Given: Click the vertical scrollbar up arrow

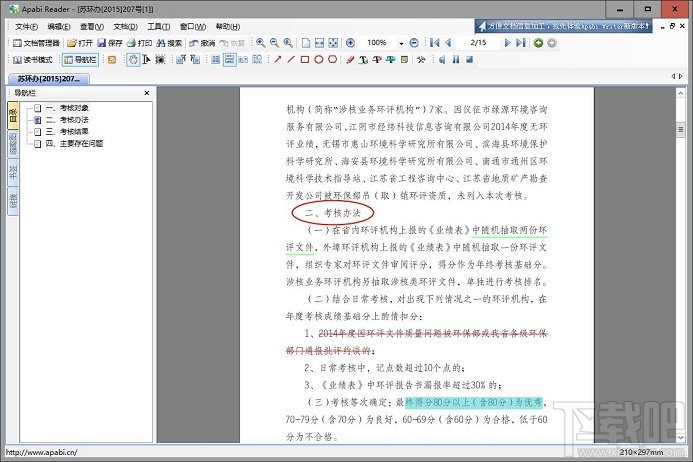Looking at the screenshot, I should pos(681,93).
